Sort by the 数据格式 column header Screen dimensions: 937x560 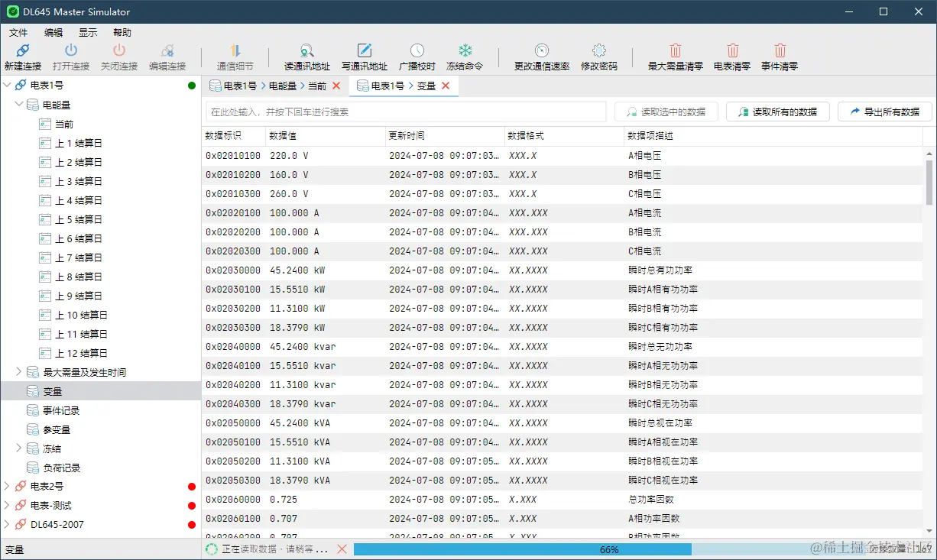pyautogui.click(x=565, y=136)
